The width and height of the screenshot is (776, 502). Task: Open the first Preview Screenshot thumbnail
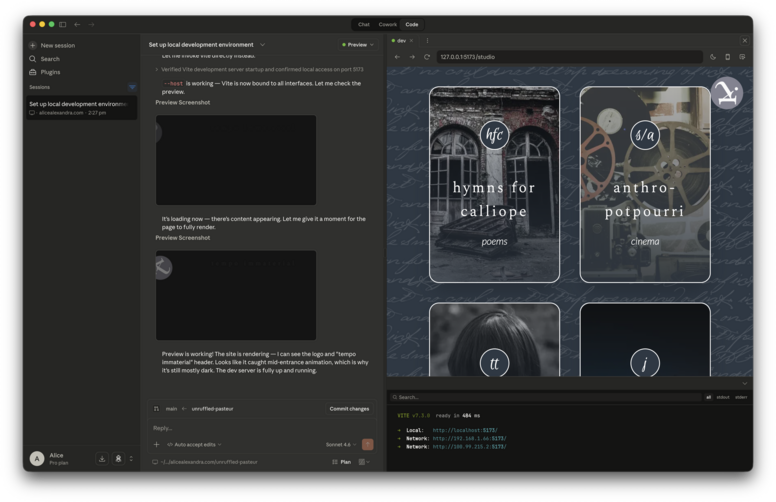(236, 160)
